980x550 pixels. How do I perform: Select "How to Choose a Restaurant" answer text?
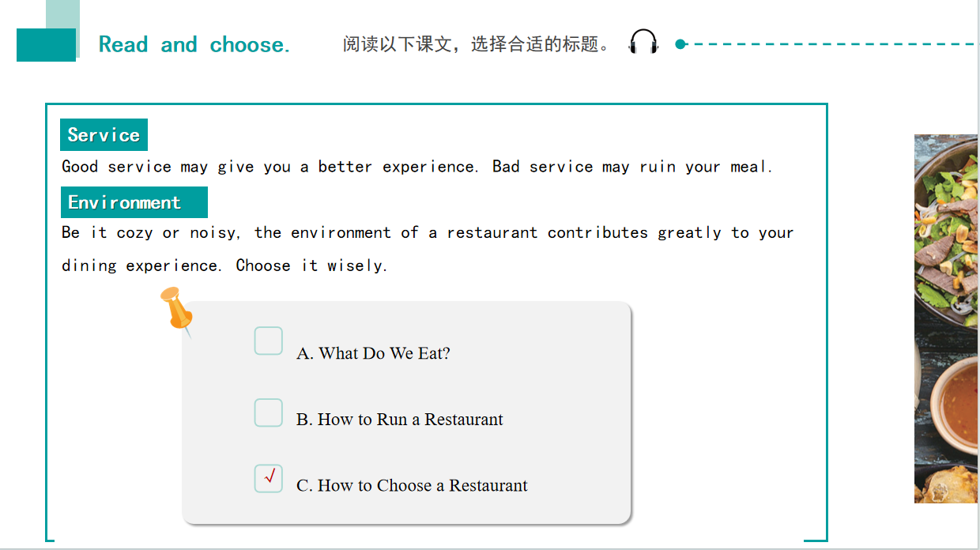point(412,485)
